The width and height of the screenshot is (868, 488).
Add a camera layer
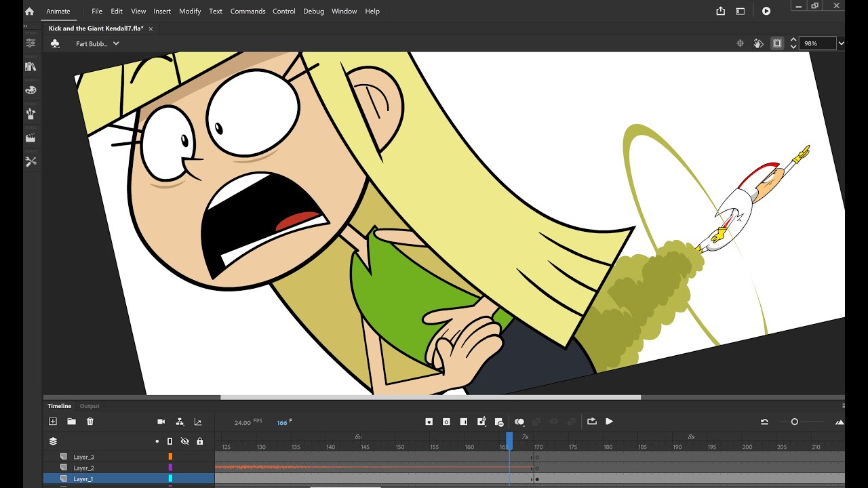[161, 422]
